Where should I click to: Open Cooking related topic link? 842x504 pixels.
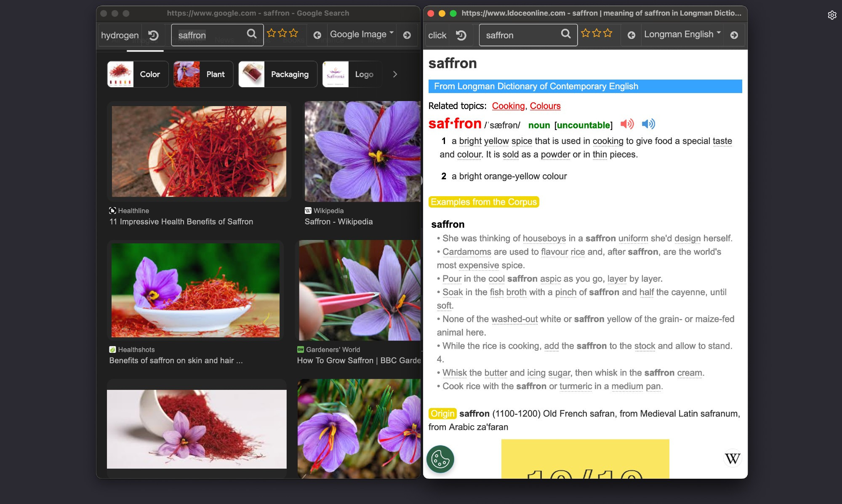click(508, 106)
